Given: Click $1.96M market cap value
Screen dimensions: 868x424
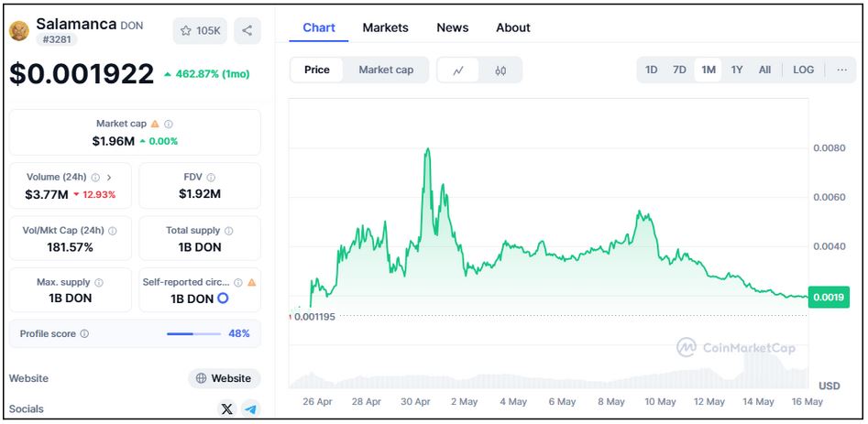Looking at the screenshot, I should (x=114, y=142).
